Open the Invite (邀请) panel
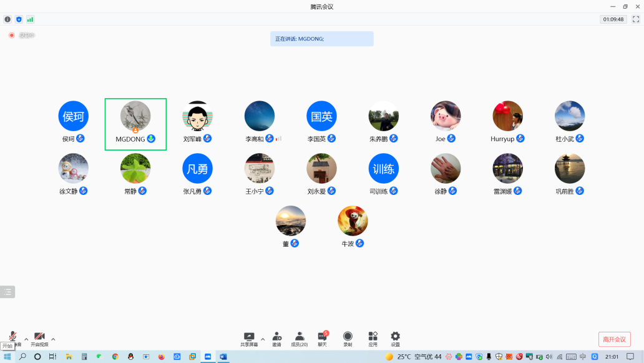The image size is (644, 363). pyautogui.click(x=276, y=339)
